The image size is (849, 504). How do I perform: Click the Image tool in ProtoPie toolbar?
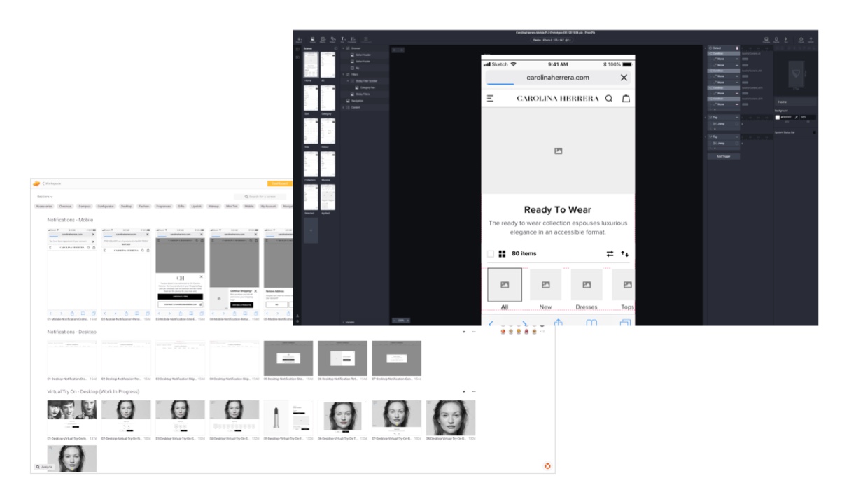tap(311, 39)
